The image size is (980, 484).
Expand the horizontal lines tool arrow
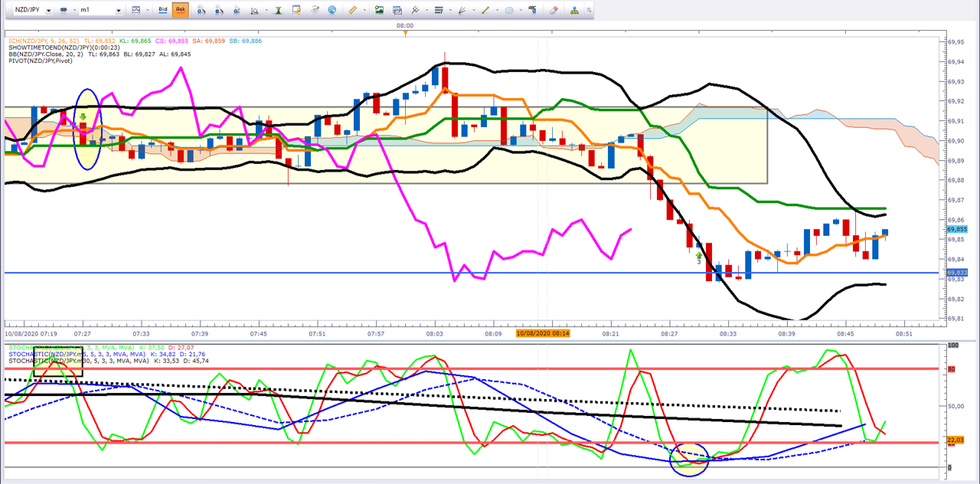click(x=450, y=10)
